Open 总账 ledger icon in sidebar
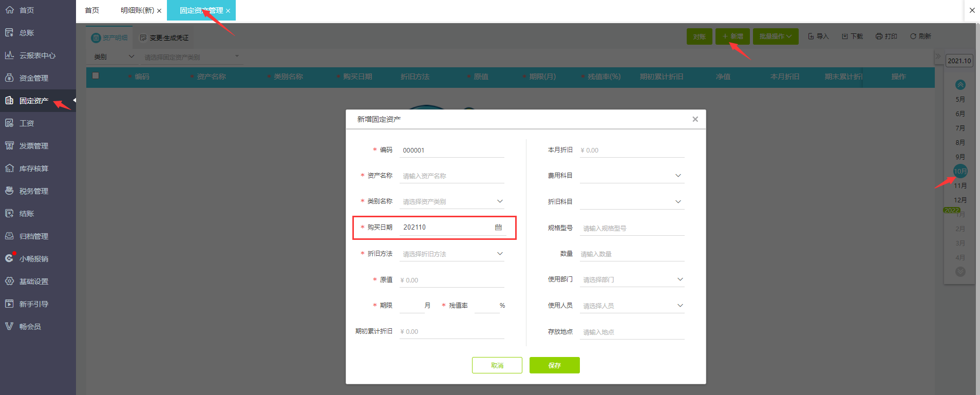The height and width of the screenshot is (395, 980). click(x=9, y=33)
